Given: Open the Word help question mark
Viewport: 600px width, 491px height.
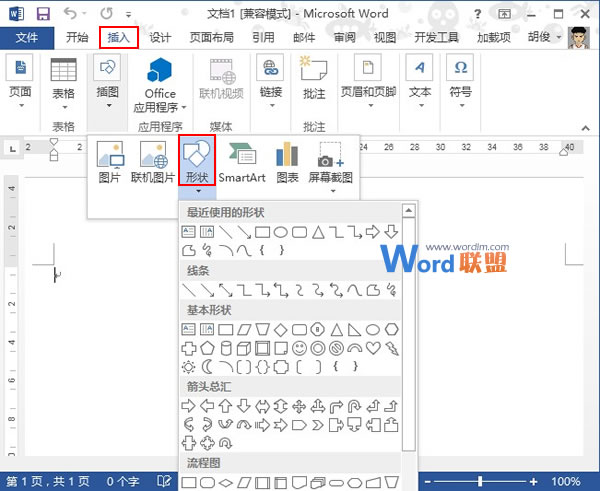Looking at the screenshot, I should pyautogui.click(x=478, y=14).
